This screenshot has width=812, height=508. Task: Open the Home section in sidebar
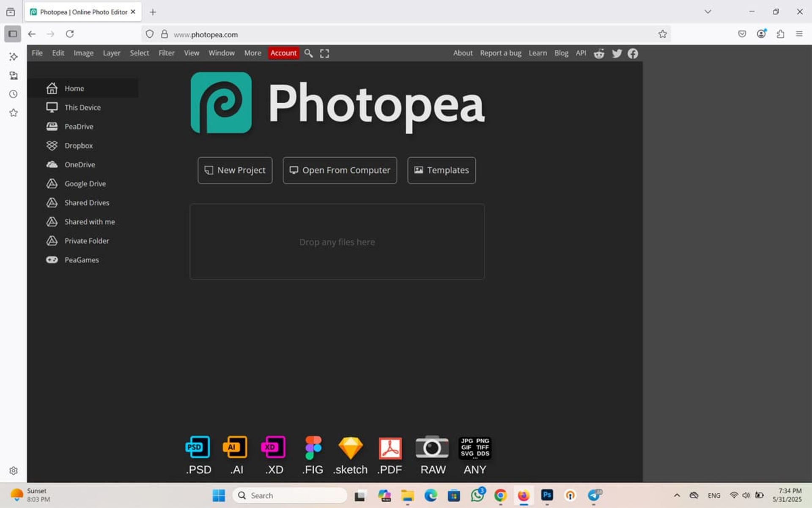click(83, 88)
